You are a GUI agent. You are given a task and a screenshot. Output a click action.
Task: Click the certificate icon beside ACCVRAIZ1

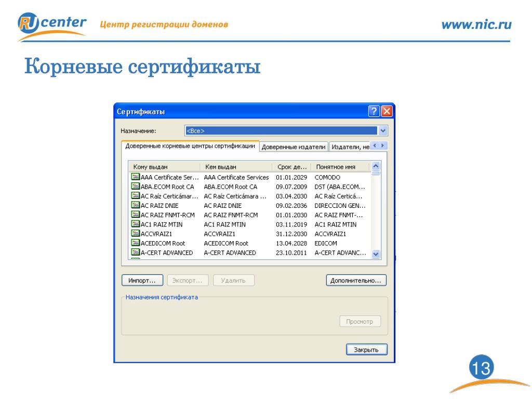point(136,233)
